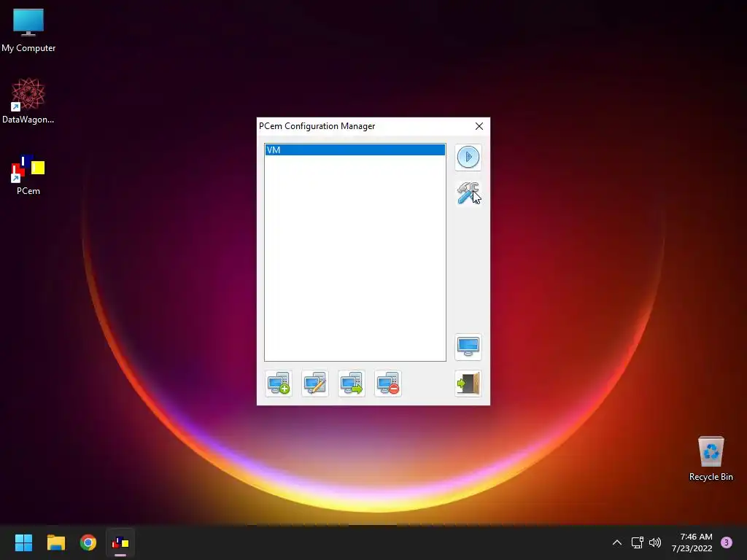Exit PCem using the door icon
This screenshot has width=747, height=560.
[468, 384]
